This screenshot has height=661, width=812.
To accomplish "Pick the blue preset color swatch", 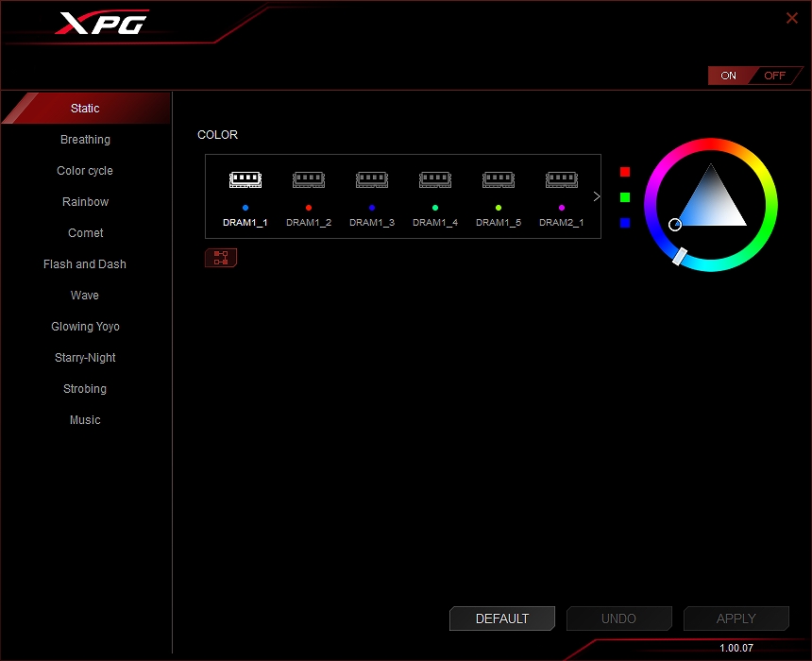I will [625, 223].
